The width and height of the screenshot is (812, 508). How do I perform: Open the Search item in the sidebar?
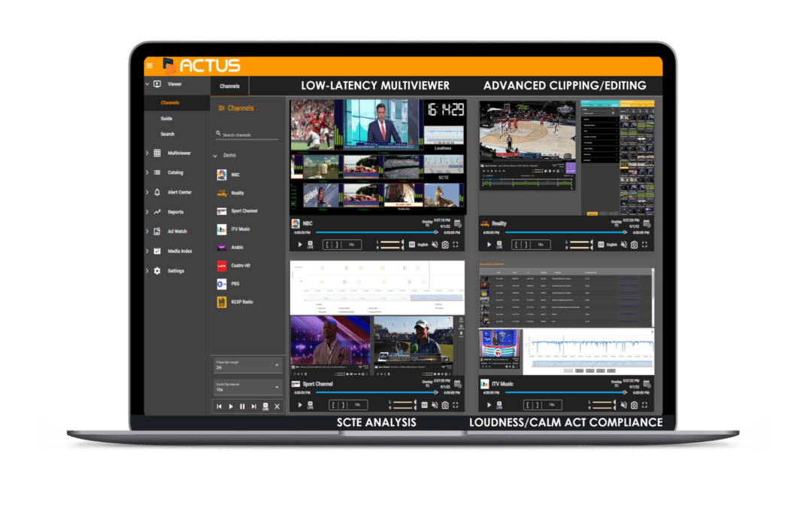(x=167, y=134)
